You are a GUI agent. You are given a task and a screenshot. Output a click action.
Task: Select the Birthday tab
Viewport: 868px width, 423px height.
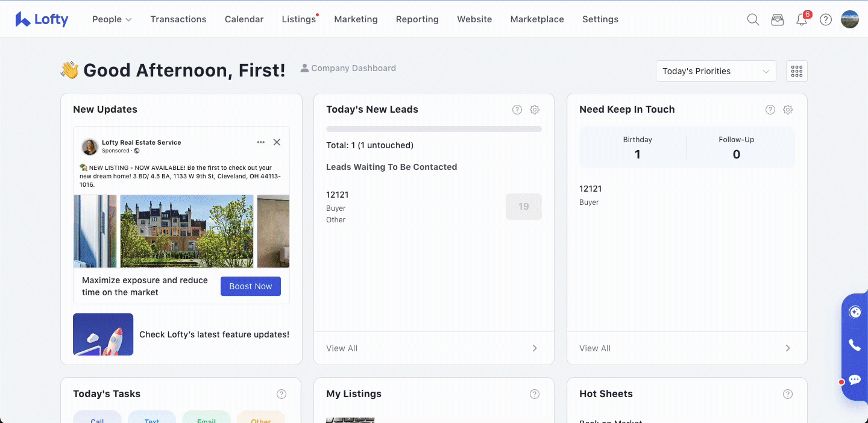coord(638,147)
